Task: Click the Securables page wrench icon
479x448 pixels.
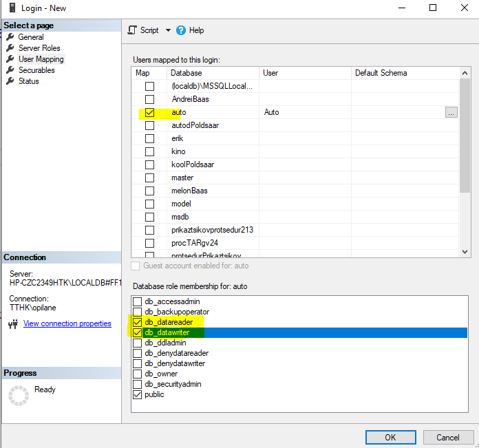Action: 10,70
